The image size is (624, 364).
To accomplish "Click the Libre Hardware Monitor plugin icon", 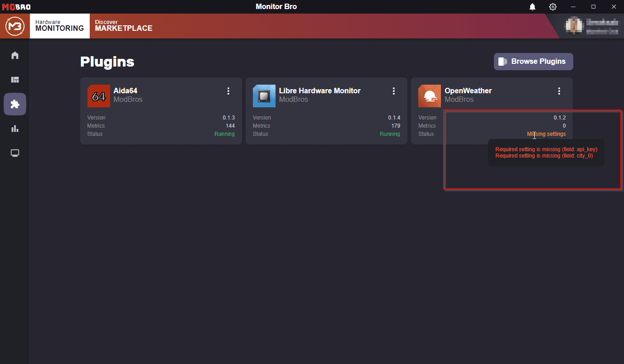I will (264, 96).
